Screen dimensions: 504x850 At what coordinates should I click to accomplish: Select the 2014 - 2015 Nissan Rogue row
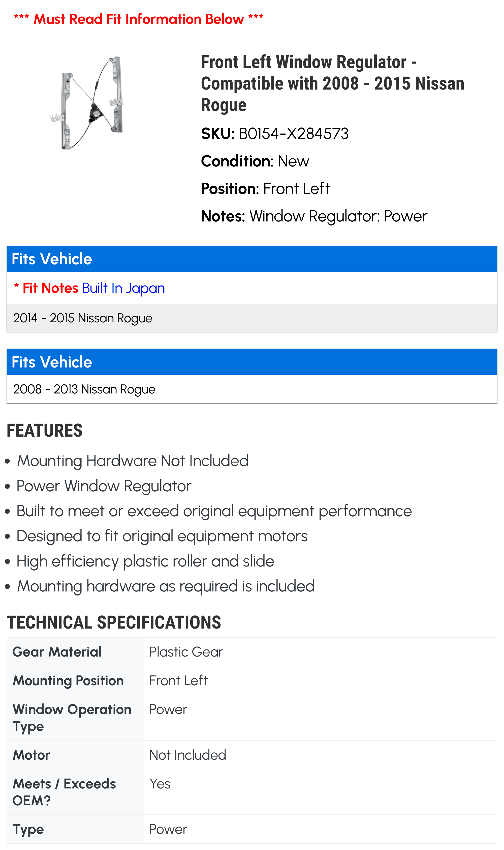252,318
